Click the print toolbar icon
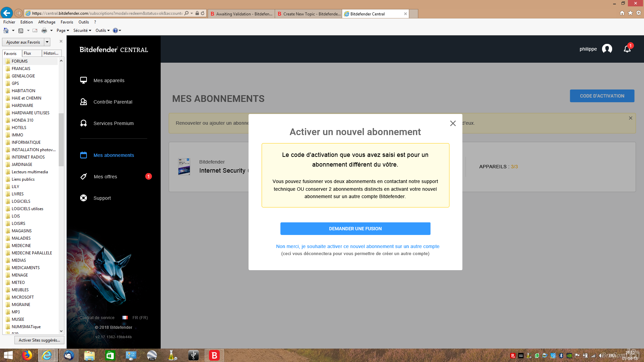Screen dimensions: 644x362 pos(44,31)
